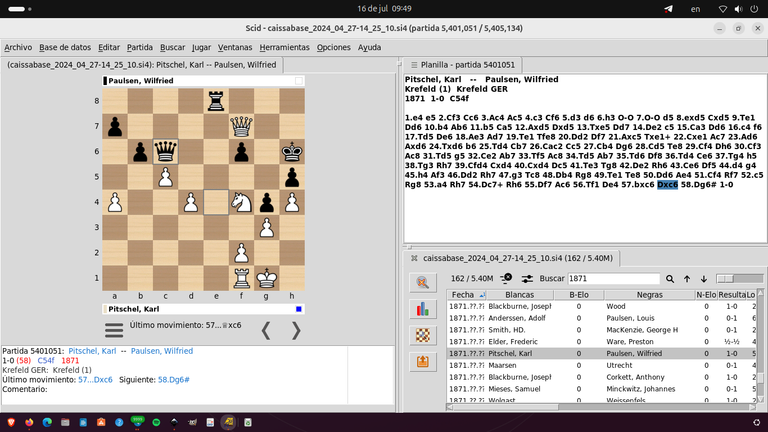Screen dimensions: 768x432
Task: Click the reset filter magnifier icon
Action: click(x=422, y=283)
